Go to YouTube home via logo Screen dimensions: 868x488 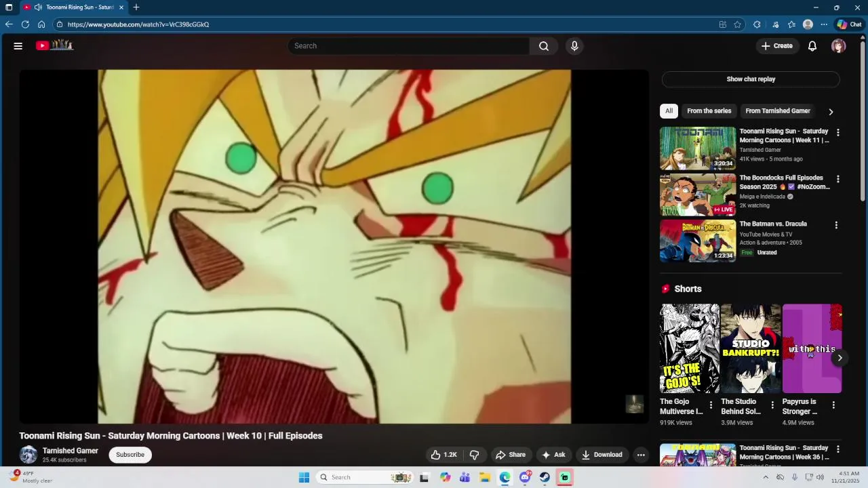pos(54,45)
